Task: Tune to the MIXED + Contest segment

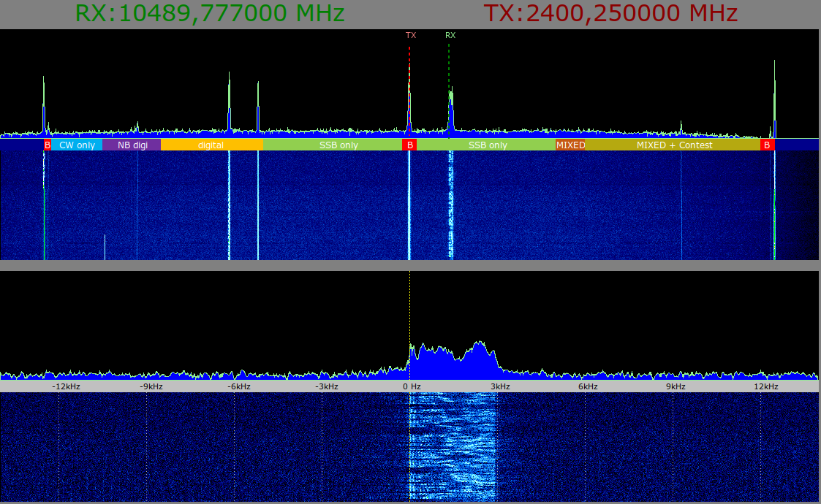Action: [674, 145]
